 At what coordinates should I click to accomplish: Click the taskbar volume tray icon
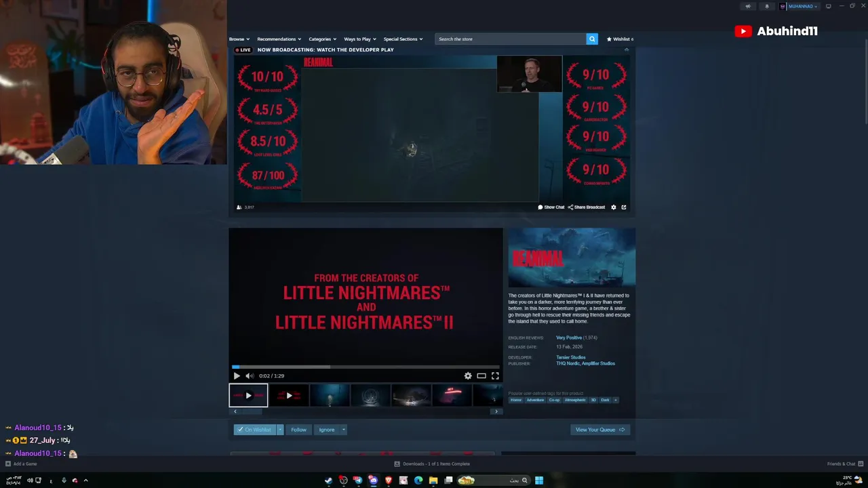(30, 481)
